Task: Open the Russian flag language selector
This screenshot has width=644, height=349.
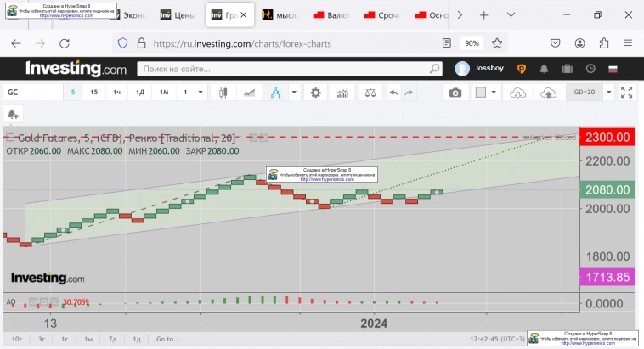Action: (x=613, y=69)
